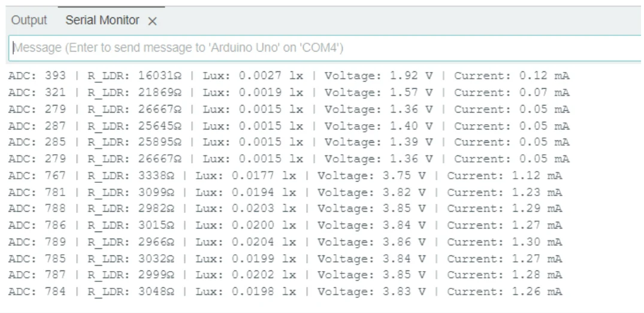
Task: Click the ADC: 285 reading
Action: coord(37,143)
